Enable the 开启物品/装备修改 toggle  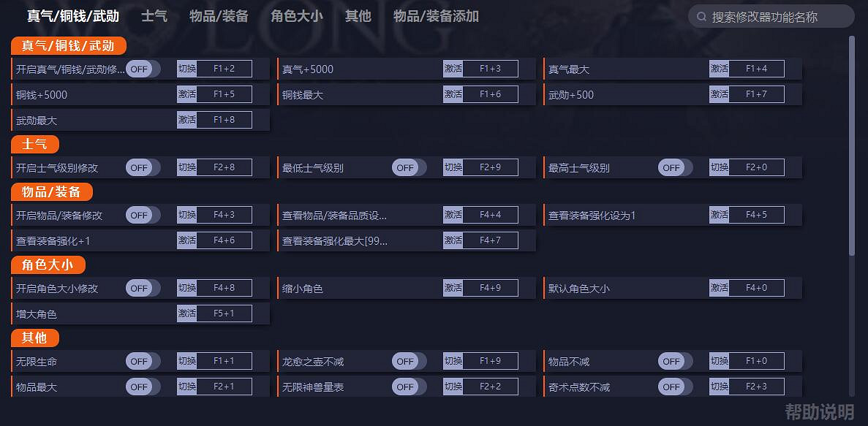point(140,214)
